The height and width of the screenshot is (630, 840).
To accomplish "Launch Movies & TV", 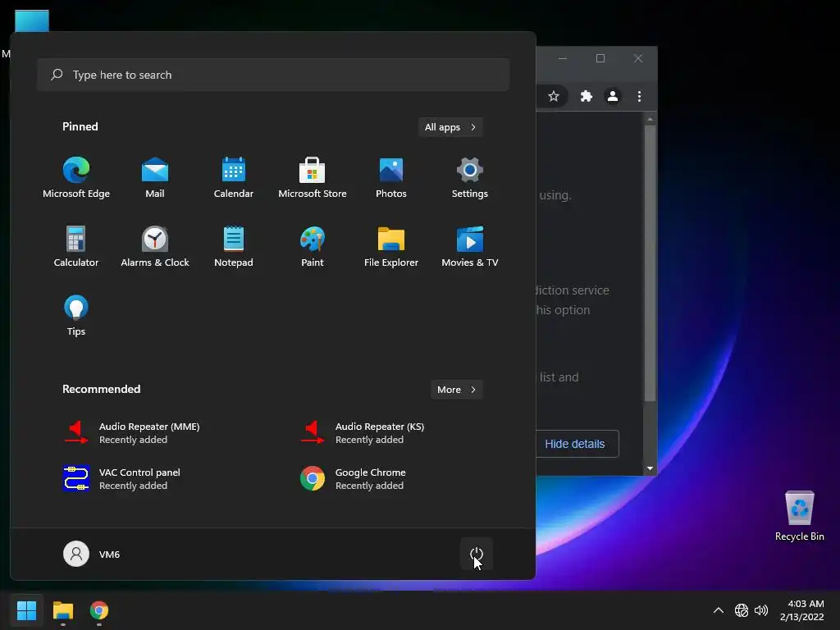I will tap(470, 246).
